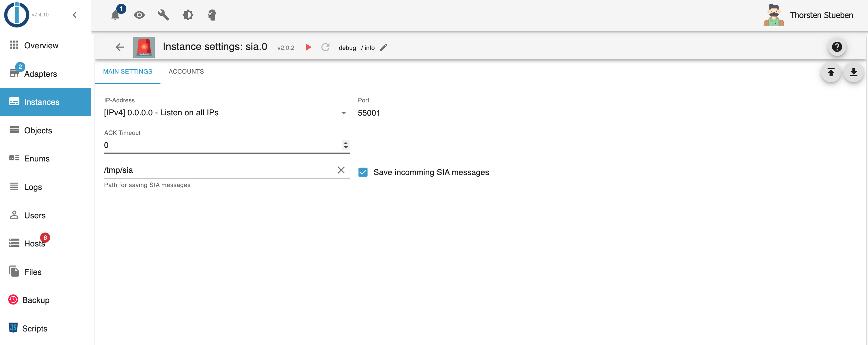Uncheck Save incomming SIA messages checkbox
The height and width of the screenshot is (345, 868).
click(x=363, y=172)
